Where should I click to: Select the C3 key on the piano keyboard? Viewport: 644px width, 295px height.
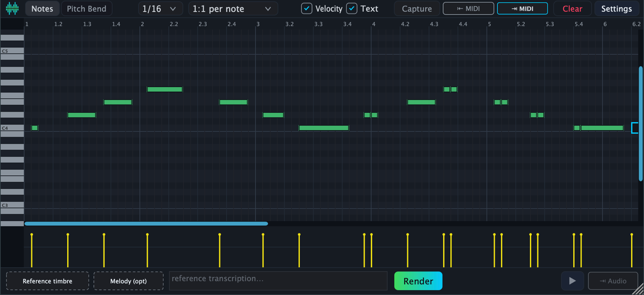click(x=12, y=205)
